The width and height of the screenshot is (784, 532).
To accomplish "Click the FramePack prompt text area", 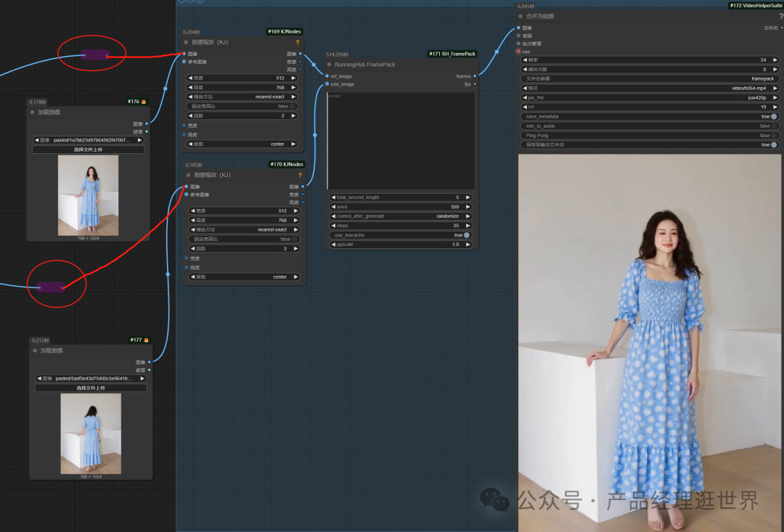I will tap(401, 141).
